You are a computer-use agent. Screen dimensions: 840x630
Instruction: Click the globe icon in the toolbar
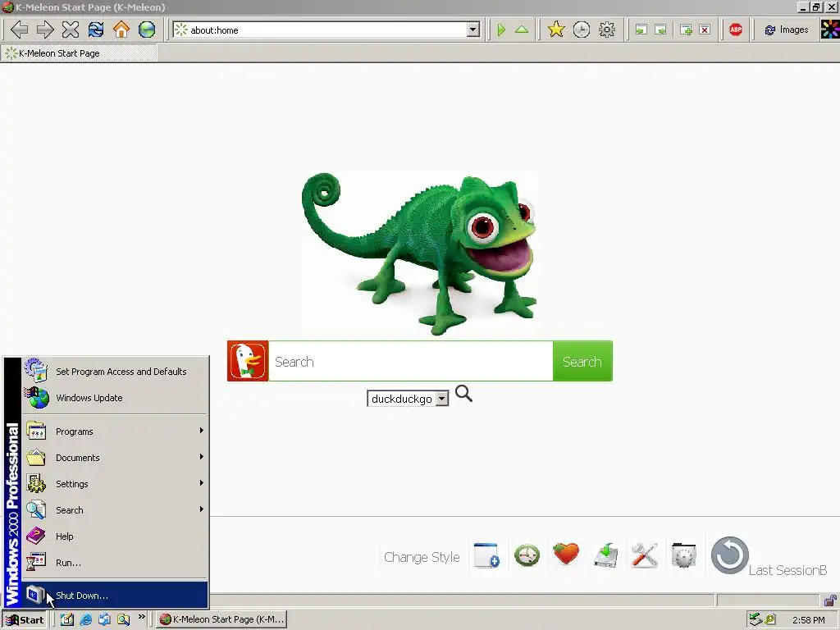point(147,30)
